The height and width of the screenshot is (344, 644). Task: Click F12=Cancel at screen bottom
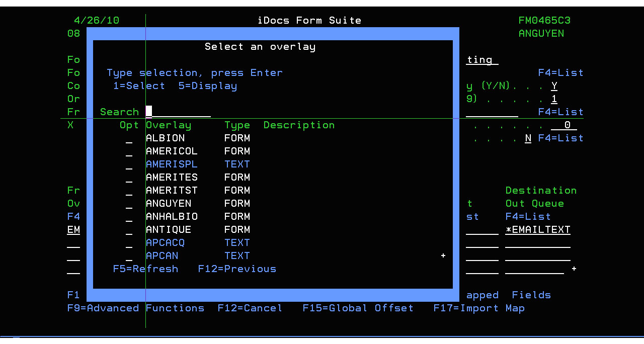point(250,308)
